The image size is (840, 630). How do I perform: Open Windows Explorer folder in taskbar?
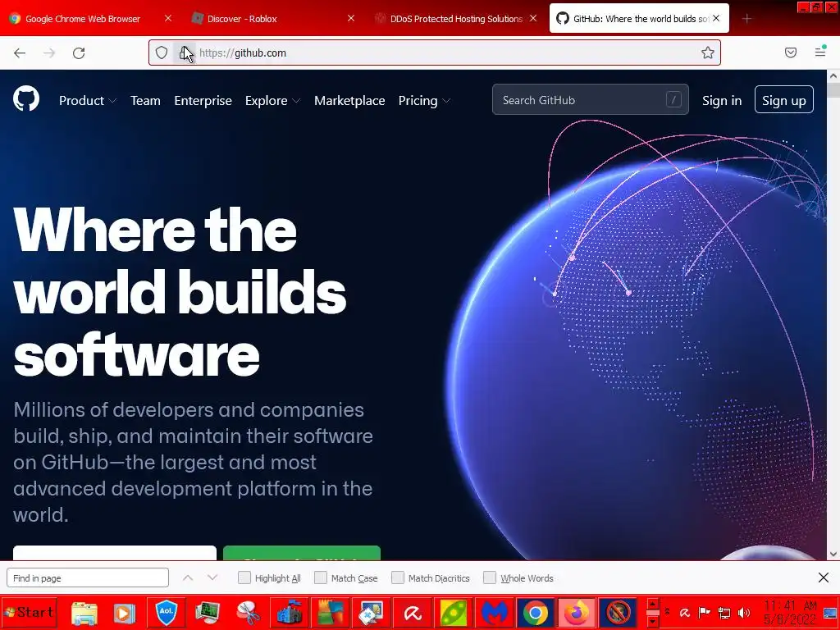(84, 612)
